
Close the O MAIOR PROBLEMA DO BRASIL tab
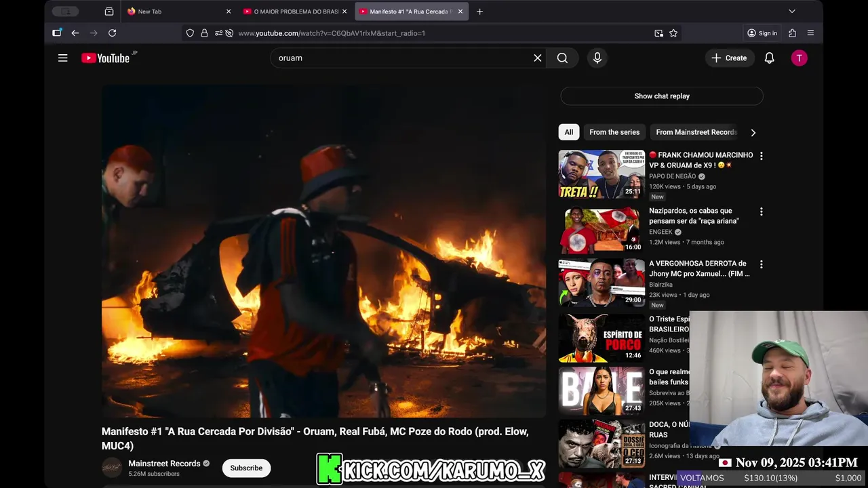[344, 12]
